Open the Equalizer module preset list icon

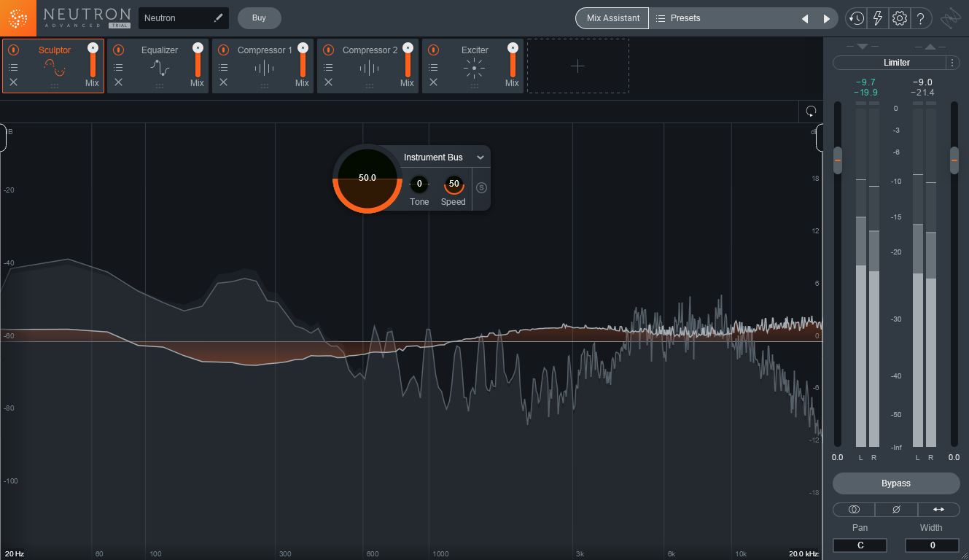118,67
